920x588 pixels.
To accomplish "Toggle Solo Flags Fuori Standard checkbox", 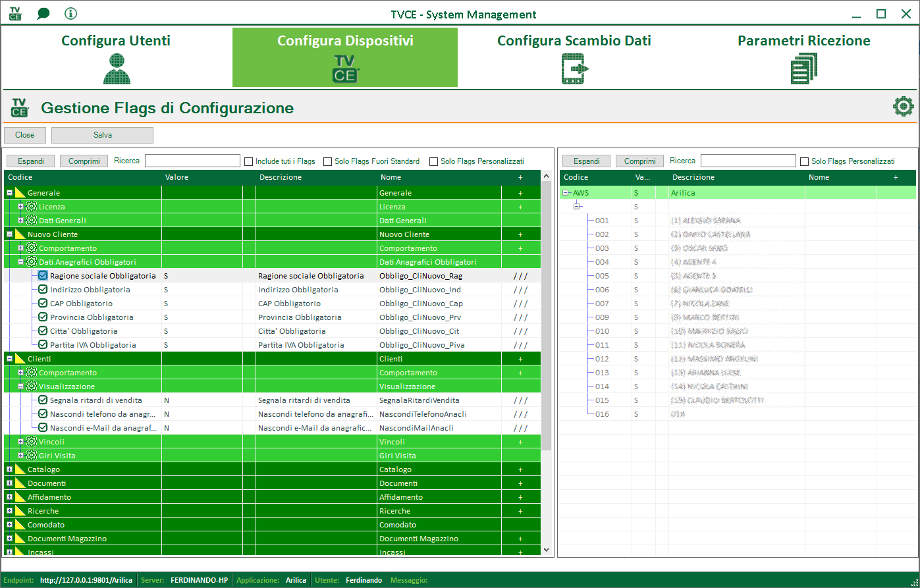I will click(328, 161).
